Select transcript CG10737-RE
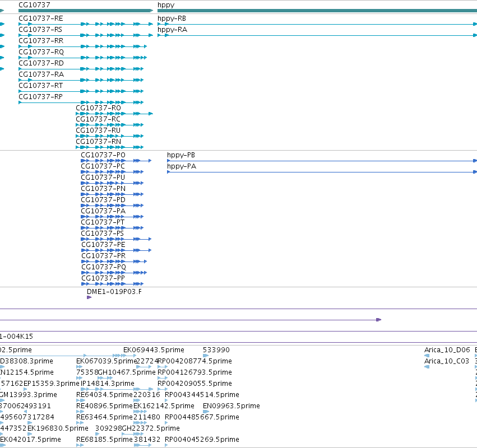This screenshot has height=448, width=477. click(41, 18)
